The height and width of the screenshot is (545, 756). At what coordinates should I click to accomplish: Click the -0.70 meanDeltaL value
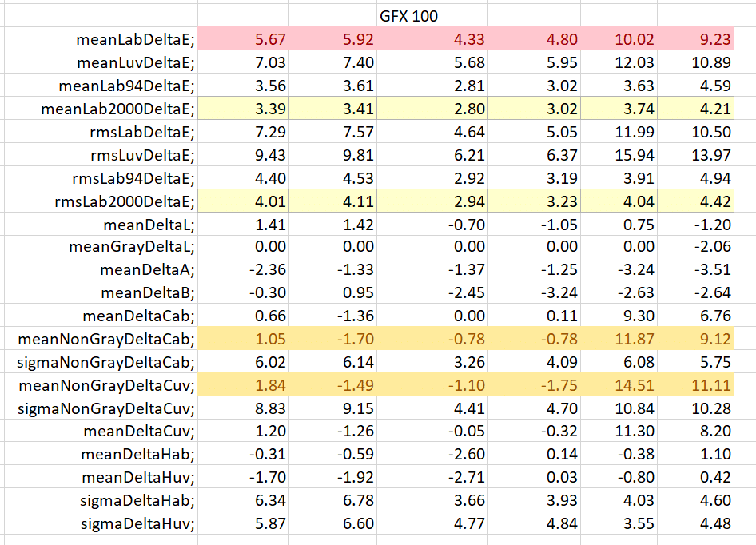(x=466, y=225)
